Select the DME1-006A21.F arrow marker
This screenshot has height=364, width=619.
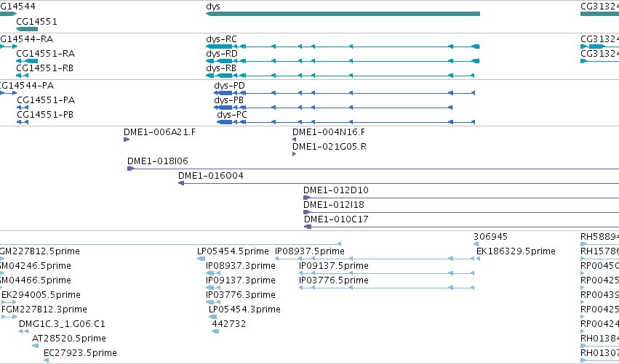(x=127, y=139)
